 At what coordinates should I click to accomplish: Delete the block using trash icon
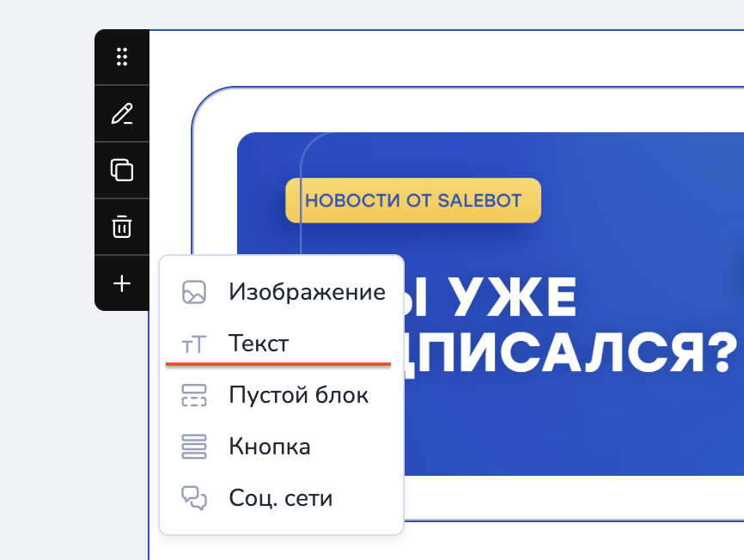point(122,227)
